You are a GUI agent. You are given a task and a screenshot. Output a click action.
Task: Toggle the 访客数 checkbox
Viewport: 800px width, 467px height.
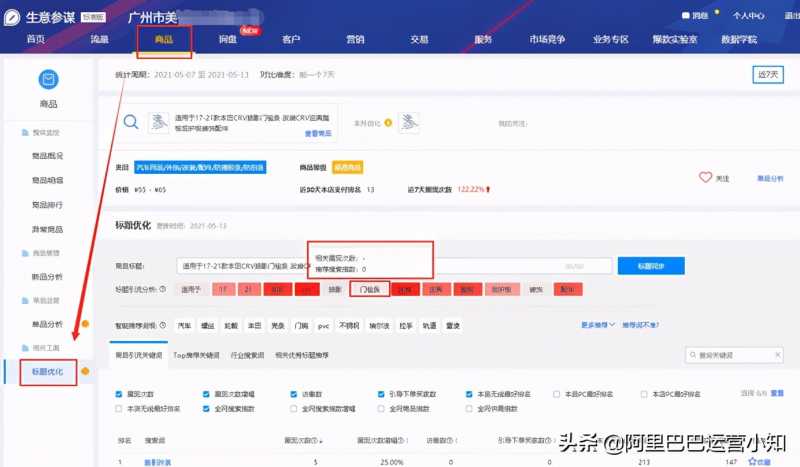tap(293, 394)
